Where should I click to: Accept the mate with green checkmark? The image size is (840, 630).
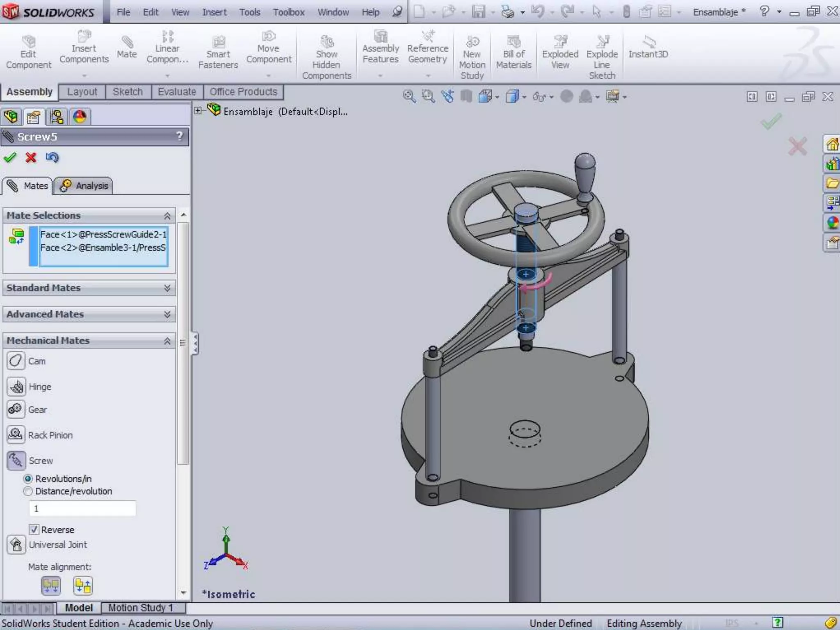pos(10,157)
